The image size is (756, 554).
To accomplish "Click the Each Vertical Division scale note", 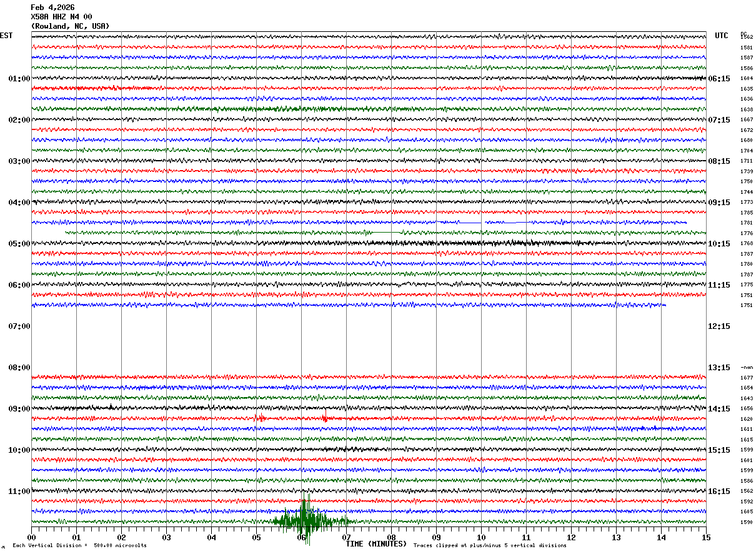I will pyautogui.click(x=79, y=546).
